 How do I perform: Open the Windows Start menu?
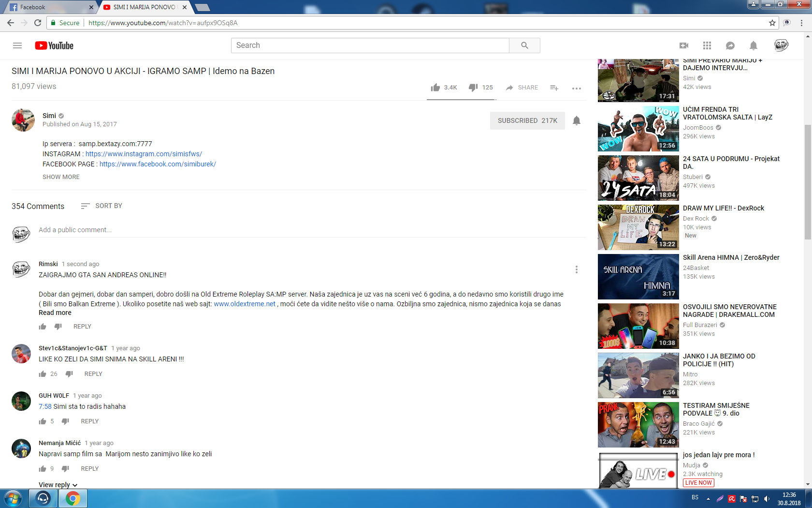click(x=13, y=498)
